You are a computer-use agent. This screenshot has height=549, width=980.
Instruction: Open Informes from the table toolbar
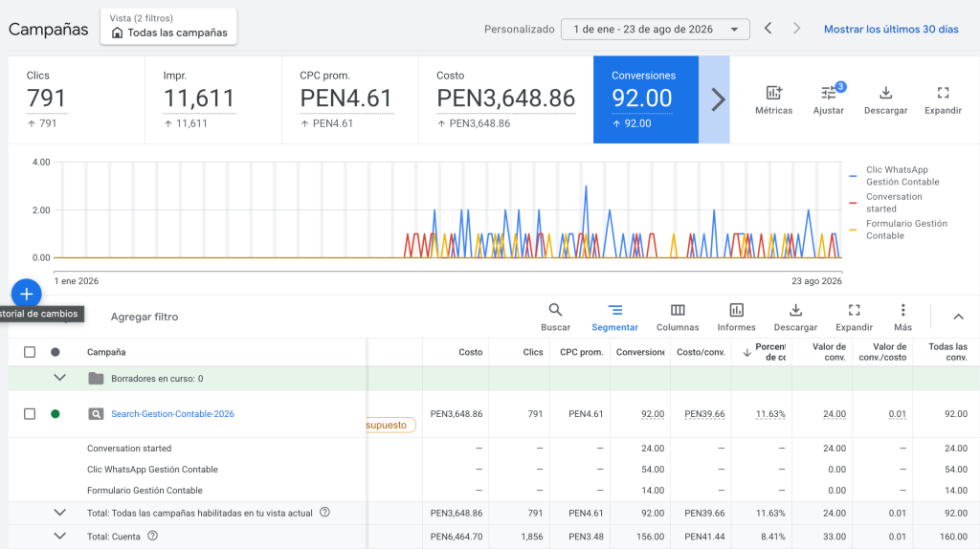click(736, 318)
